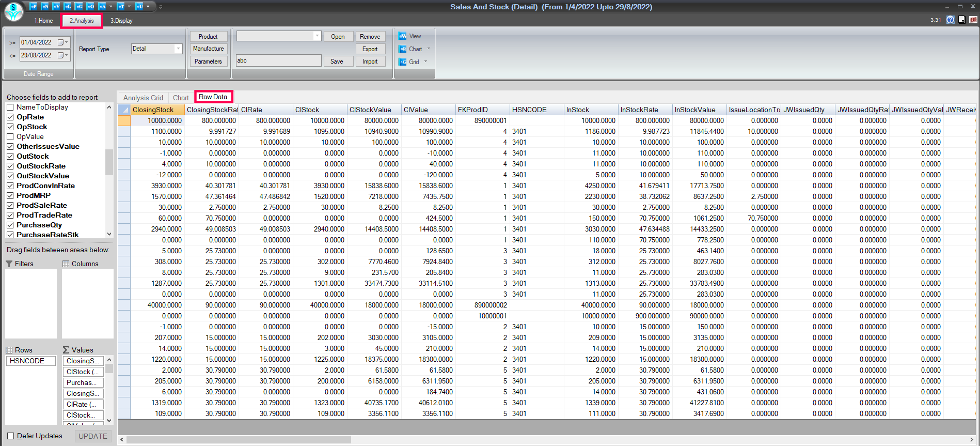980x446 pixels.
Task: Click the N quick access icon
Action: (45, 7)
